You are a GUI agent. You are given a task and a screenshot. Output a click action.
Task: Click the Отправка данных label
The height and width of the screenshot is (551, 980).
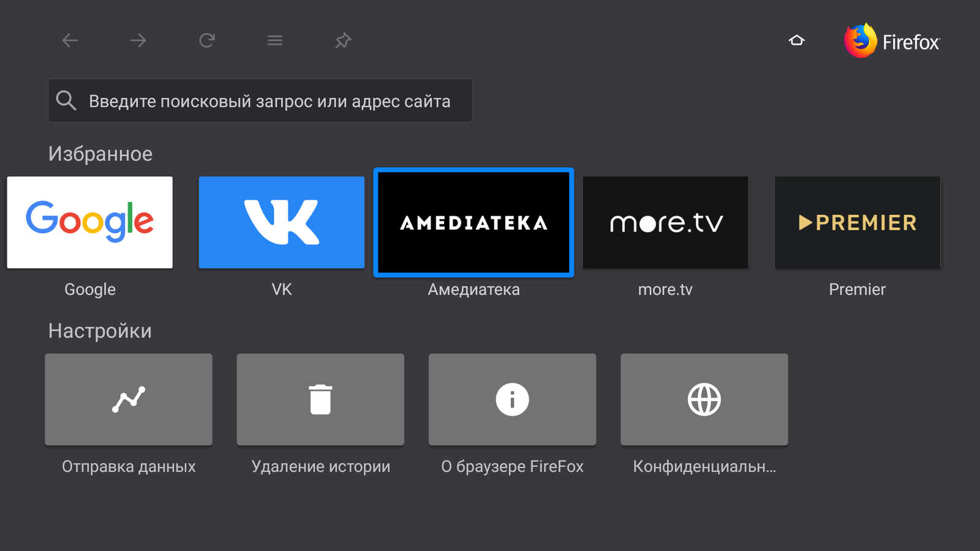(129, 467)
